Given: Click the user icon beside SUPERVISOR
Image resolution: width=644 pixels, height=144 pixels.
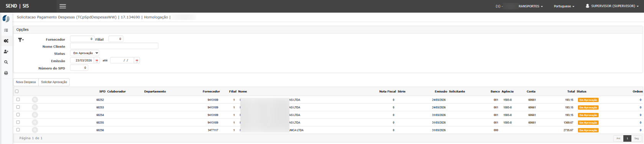Looking at the screenshot, I should (587, 6).
